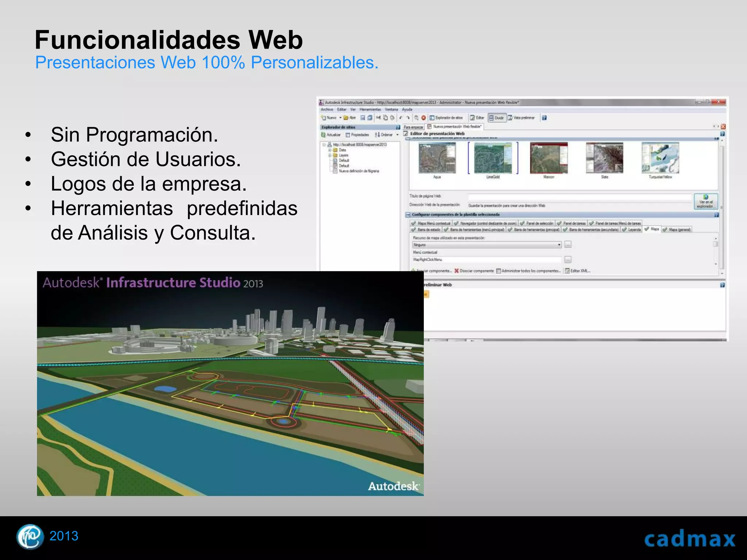Click the Save disk icon
This screenshot has height=560, width=747.
(x=363, y=118)
